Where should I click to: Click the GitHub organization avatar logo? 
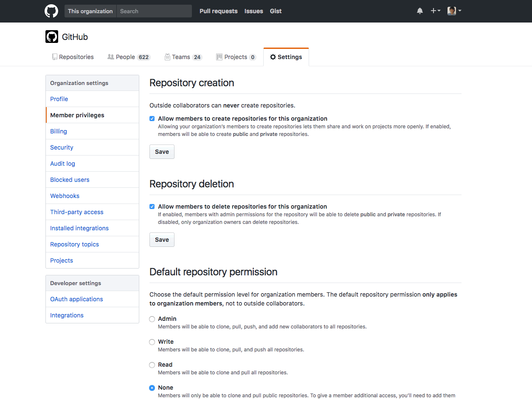coord(52,37)
